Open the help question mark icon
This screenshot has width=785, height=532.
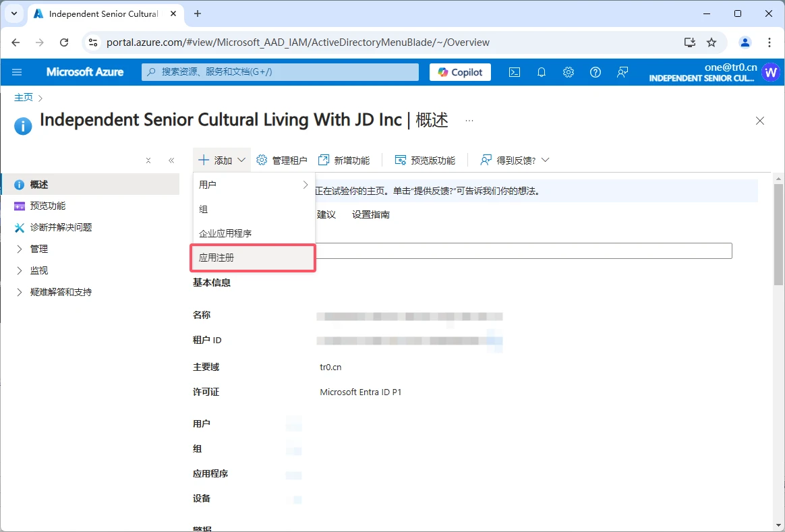coord(595,72)
